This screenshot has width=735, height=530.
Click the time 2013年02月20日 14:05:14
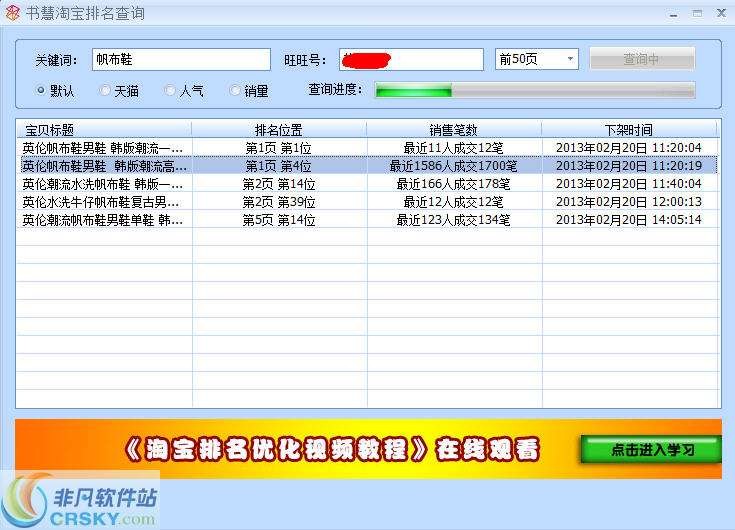coord(629,220)
